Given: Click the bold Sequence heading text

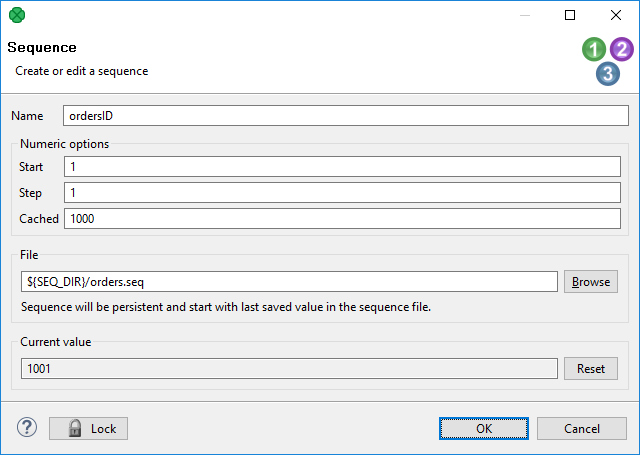Looking at the screenshot, I should point(42,48).
